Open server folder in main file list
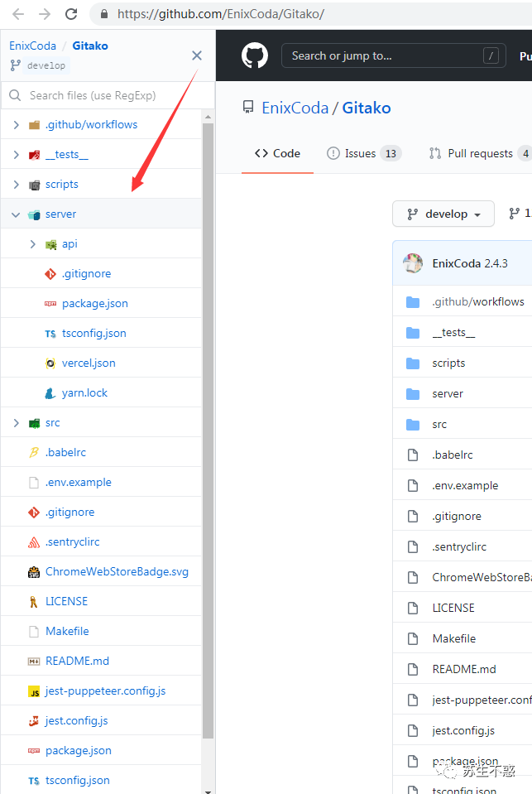 pyautogui.click(x=448, y=393)
